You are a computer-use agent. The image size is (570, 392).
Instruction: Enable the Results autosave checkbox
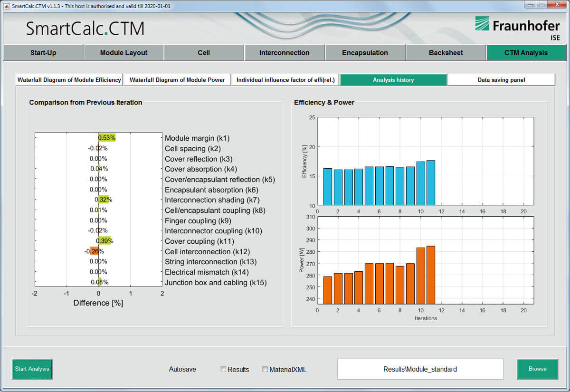point(223,369)
